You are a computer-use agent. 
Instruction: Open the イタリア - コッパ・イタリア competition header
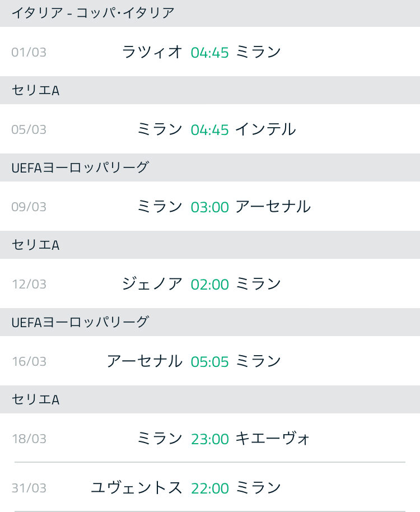click(210, 13)
